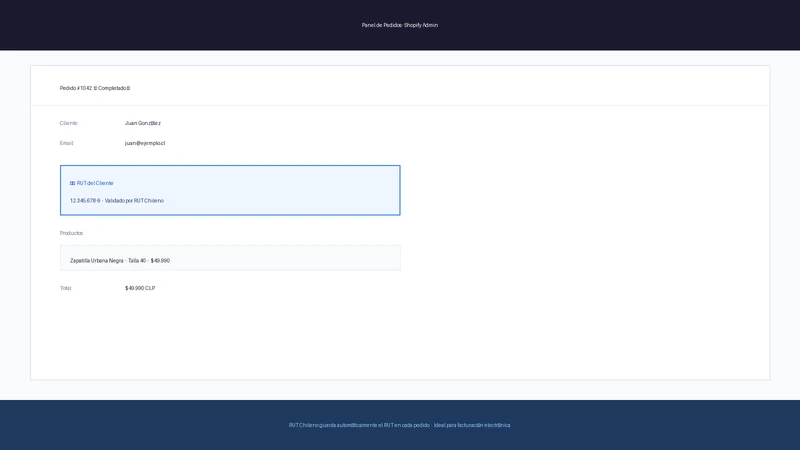This screenshot has width=800, height=450.
Task: Click the "Cliente:" label
Action: click(69, 123)
